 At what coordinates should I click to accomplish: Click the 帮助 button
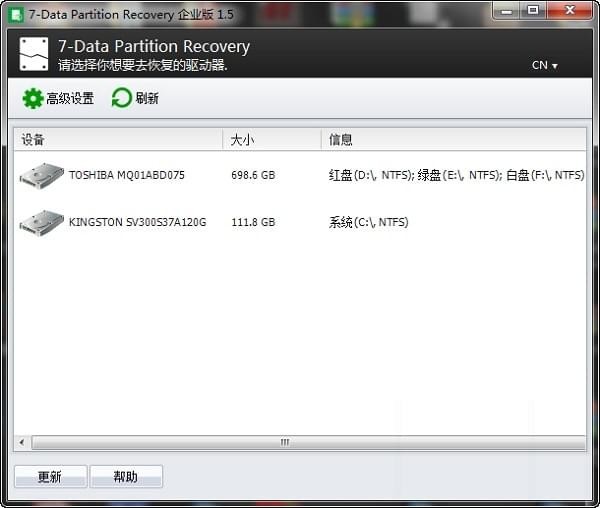coord(126,476)
